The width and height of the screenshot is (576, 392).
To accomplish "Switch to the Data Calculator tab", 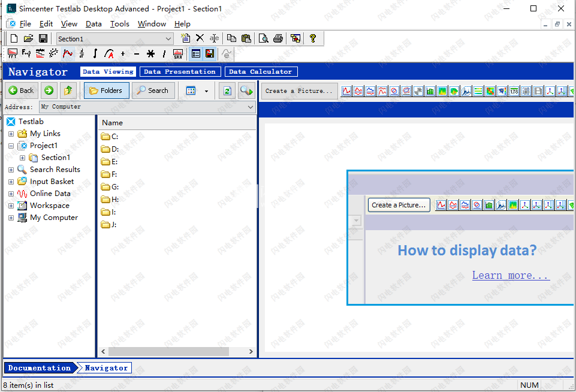I will point(261,72).
